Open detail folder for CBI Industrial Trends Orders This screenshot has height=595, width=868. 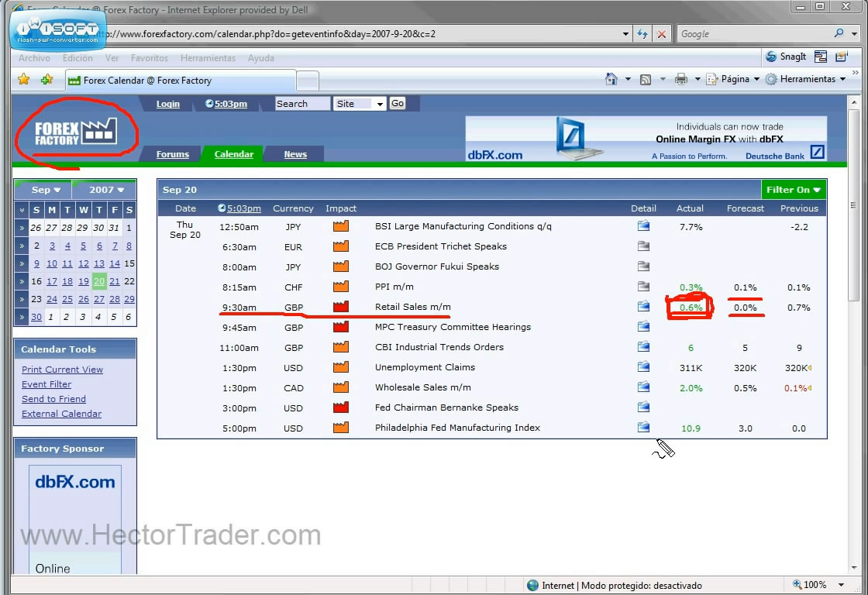pos(643,347)
